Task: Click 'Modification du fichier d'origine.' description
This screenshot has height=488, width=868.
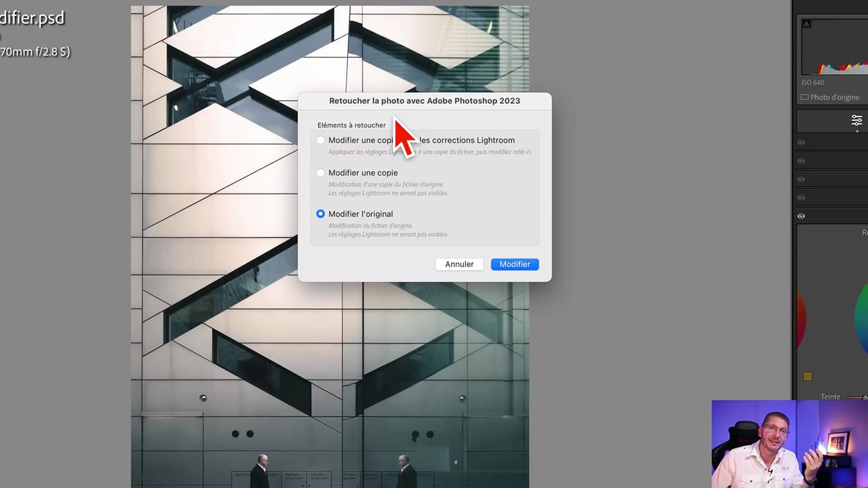Action: [x=371, y=226]
